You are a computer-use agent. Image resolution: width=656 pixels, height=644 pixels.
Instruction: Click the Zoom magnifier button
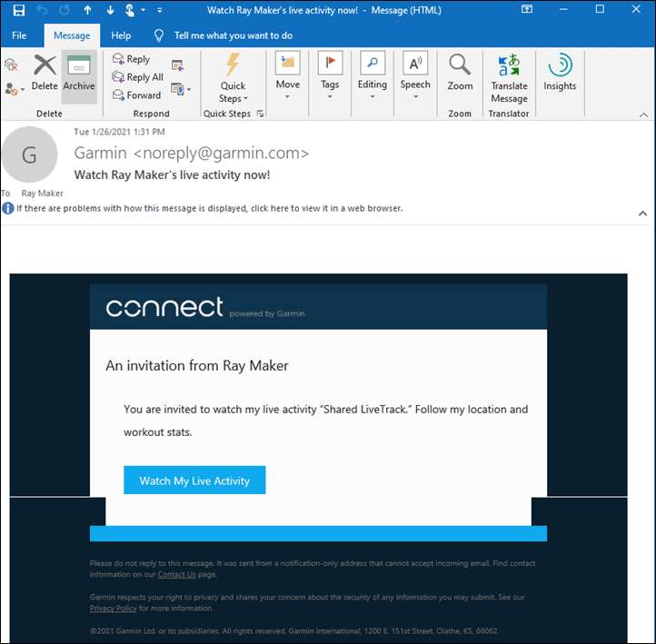point(460,73)
